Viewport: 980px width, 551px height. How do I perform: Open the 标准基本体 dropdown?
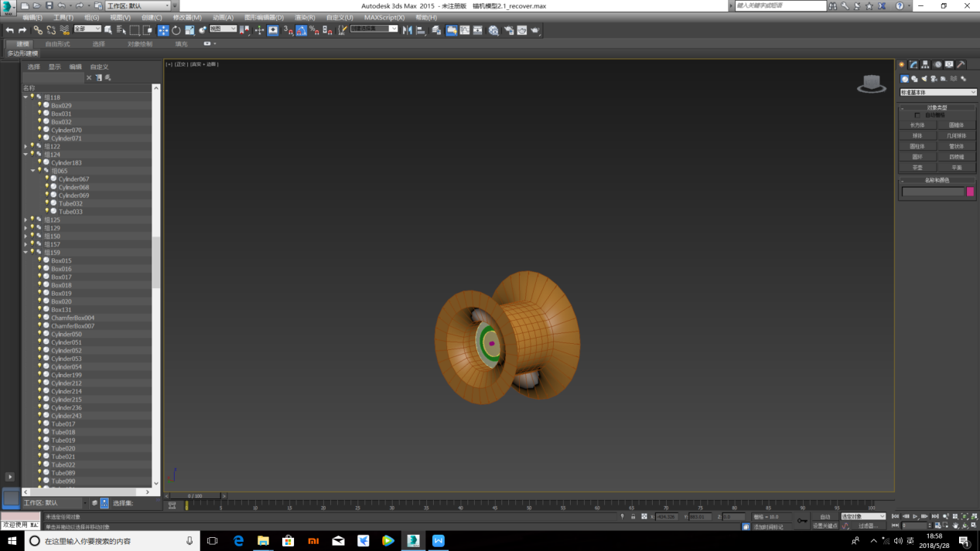click(937, 93)
